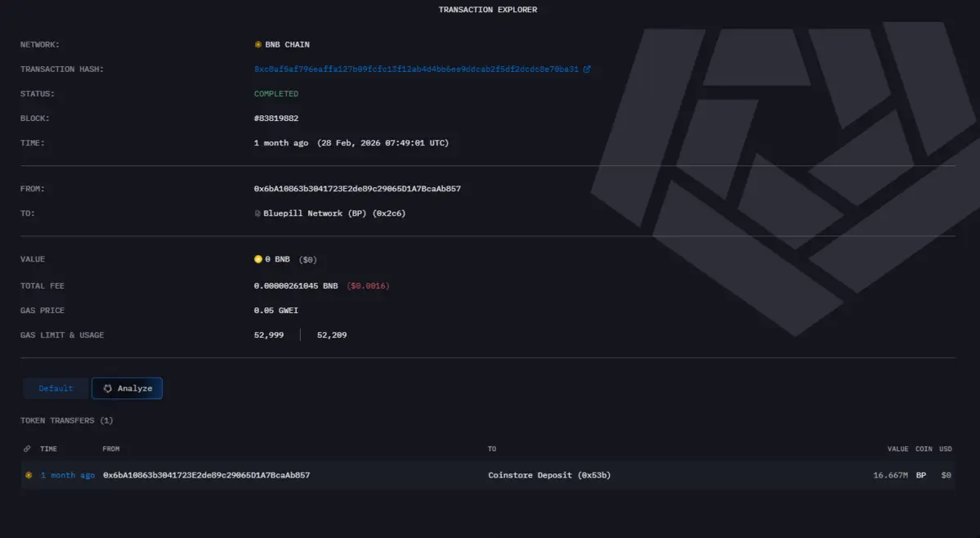This screenshot has width=980, height=538.
Task: Open external link icon beside transaction hash
Action: coord(587,69)
